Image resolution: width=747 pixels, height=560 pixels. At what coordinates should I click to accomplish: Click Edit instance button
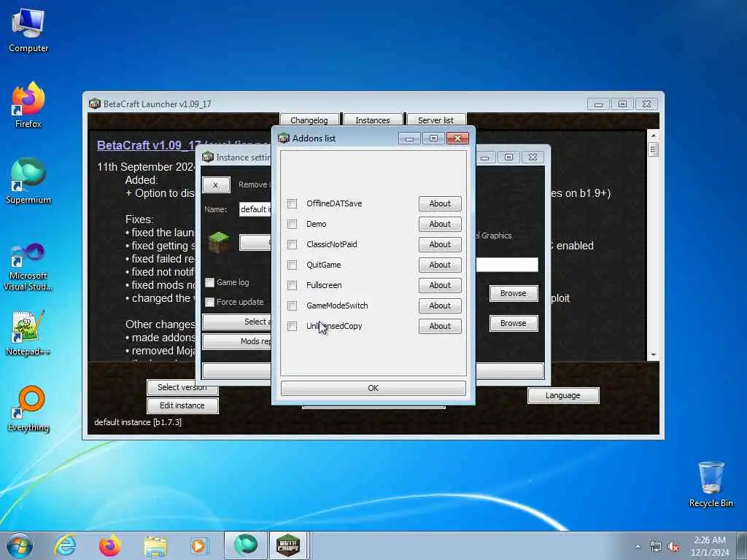tap(182, 405)
